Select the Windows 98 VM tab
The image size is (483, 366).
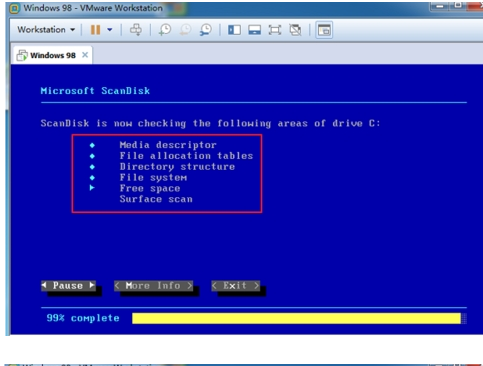point(53,55)
